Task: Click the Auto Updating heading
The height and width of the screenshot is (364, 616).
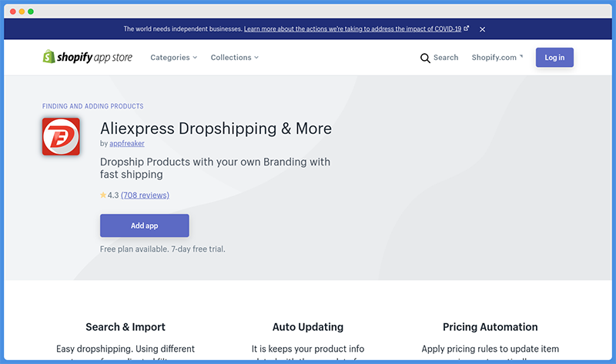Action: click(308, 327)
